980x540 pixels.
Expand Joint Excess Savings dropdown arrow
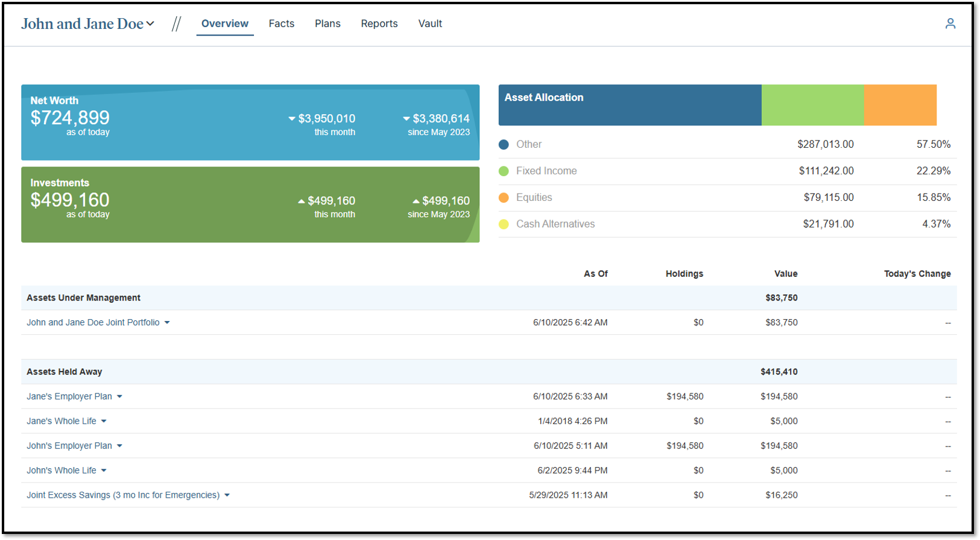[x=227, y=495]
